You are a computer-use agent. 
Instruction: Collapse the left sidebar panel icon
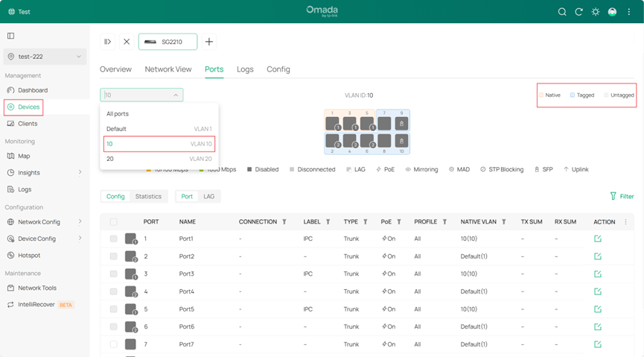10,36
